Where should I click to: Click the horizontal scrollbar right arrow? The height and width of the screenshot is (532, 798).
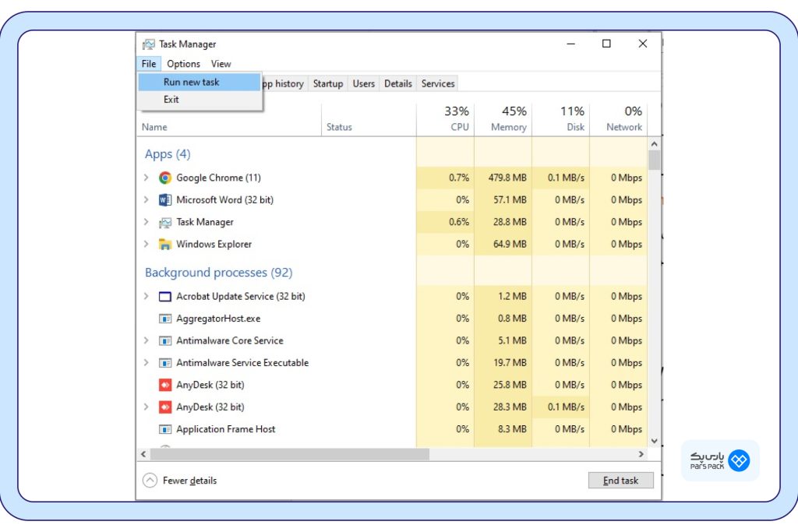pyautogui.click(x=641, y=454)
